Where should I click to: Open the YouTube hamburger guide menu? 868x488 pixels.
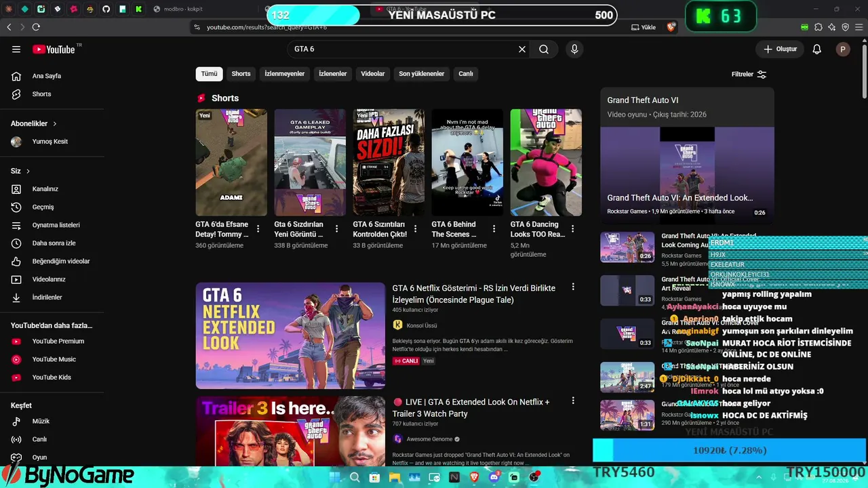(16, 49)
